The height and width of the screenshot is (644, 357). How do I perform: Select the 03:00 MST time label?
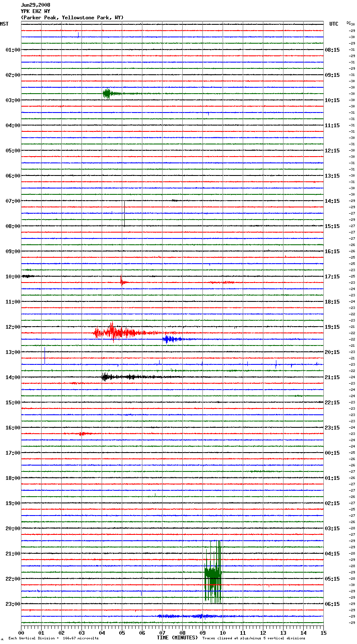[13, 100]
